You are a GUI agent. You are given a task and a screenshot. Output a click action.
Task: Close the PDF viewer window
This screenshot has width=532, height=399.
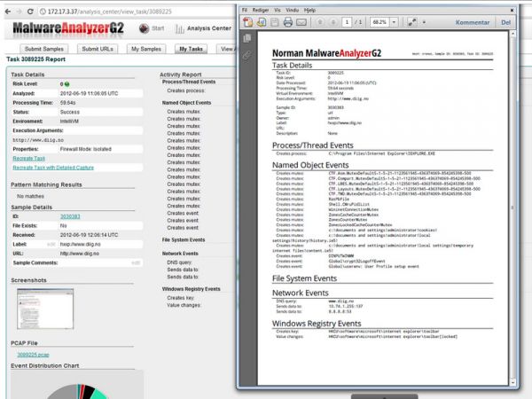click(512, 10)
